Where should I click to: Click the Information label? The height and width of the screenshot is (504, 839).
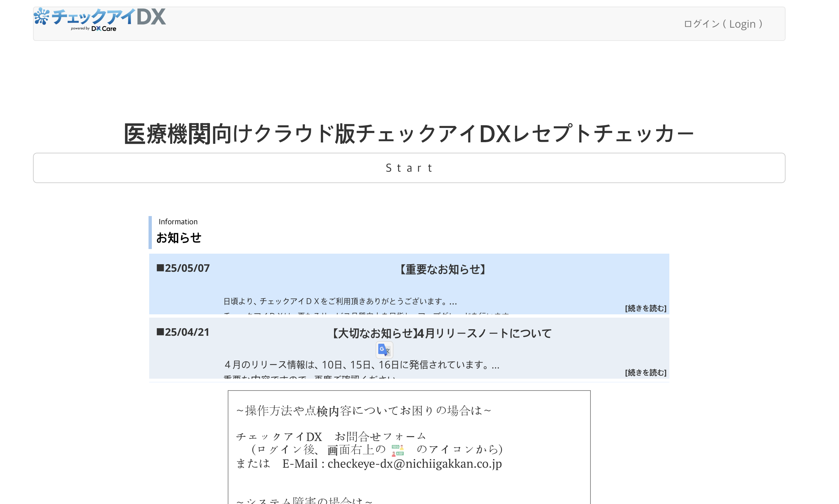(178, 221)
